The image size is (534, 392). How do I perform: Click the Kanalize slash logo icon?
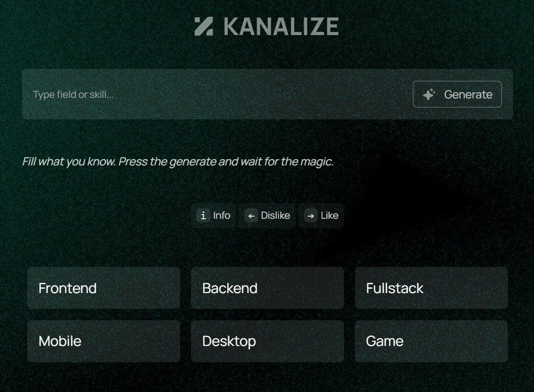(204, 26)
